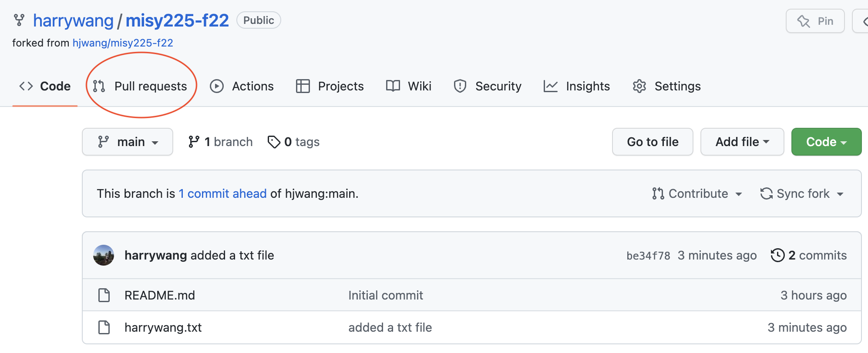The image size is (868, 353).
Task: View the 2 commits history
Action: (x=809, y=255)
